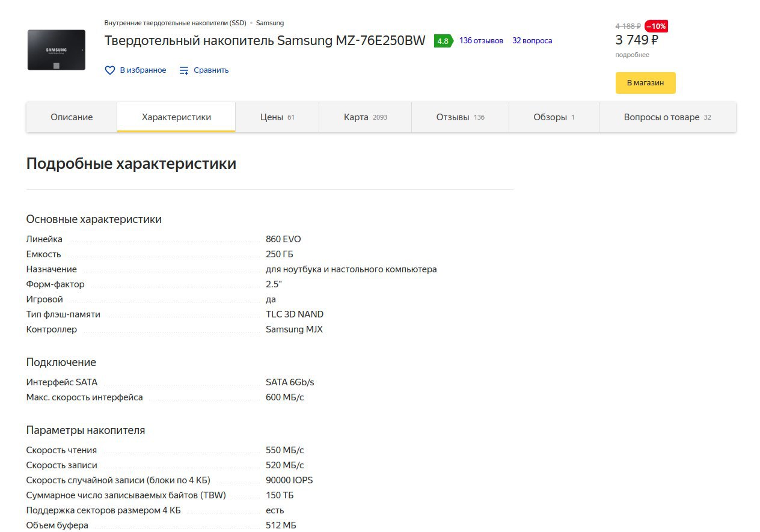
Task: Click the current price 3 749 ₽
Action: click(637, 40)
